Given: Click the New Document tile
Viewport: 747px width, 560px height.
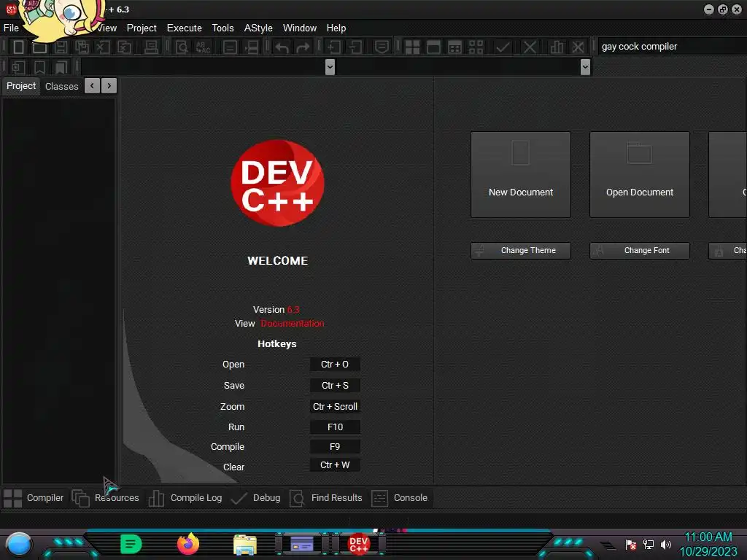Looking at the screenshot, I should click(521, 175).
